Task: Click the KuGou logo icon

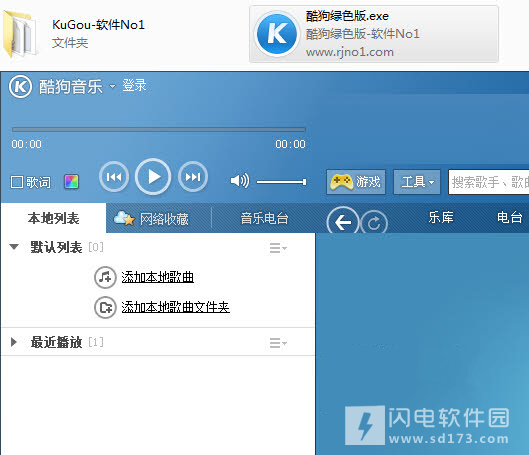Action: pos(20,87)
